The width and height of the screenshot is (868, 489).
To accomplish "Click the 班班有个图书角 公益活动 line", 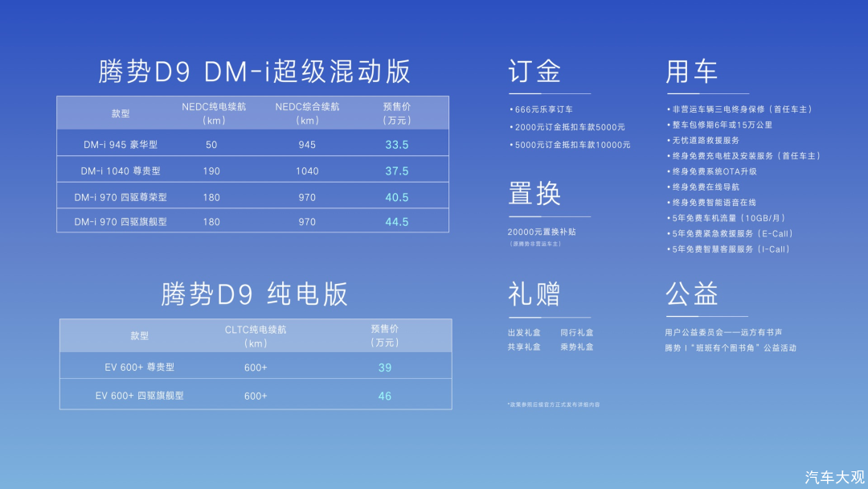I will pyautogui.click(x=731, y=348).
